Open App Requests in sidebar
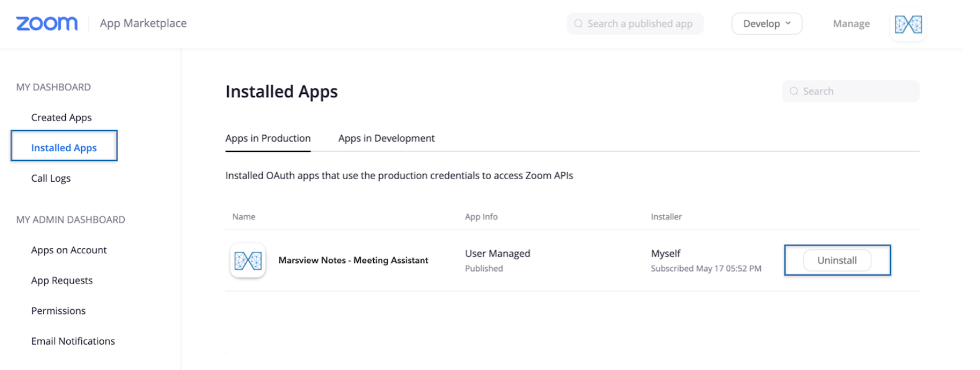 pyautogui.click(x=62, y=281)
